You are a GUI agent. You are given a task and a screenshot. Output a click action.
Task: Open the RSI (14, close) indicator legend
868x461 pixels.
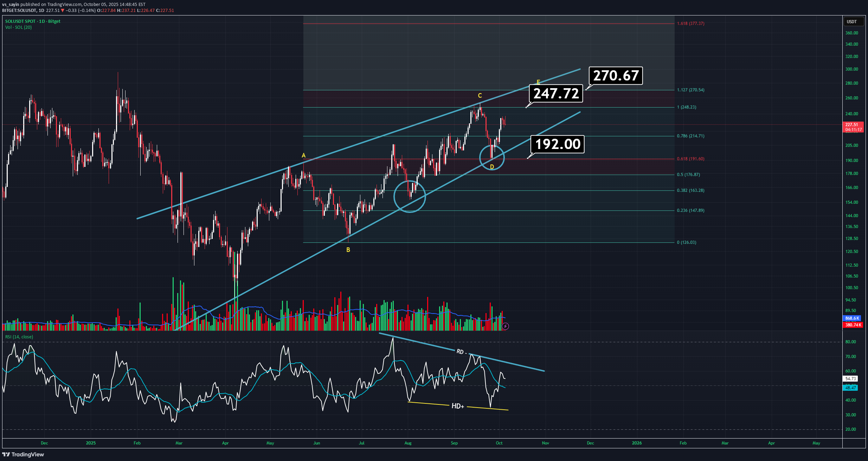[19, 337]
